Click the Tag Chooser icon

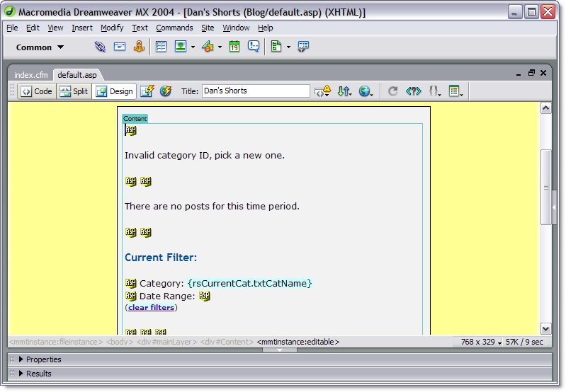[303, 47]
